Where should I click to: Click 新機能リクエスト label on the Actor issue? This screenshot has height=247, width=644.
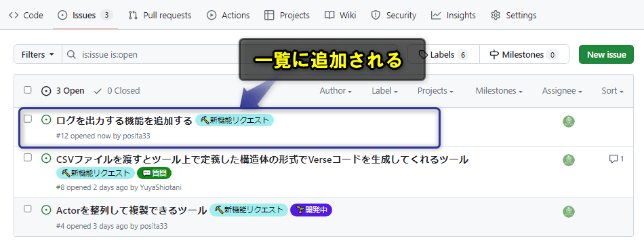[249, 210]
